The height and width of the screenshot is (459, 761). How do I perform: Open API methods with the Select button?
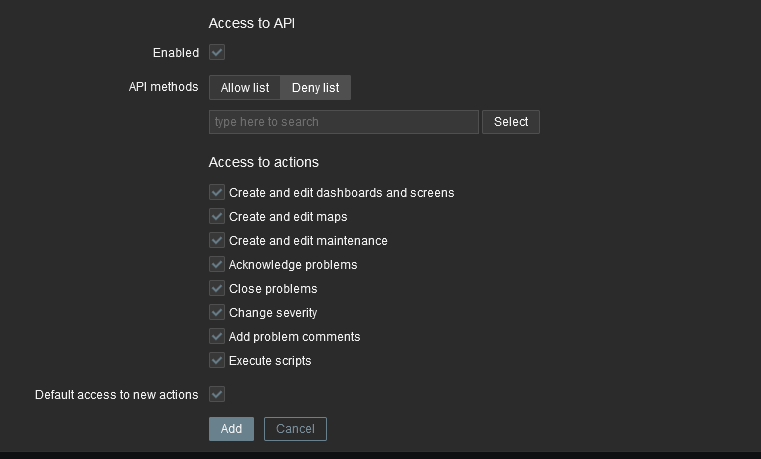(x=511, y=122)
